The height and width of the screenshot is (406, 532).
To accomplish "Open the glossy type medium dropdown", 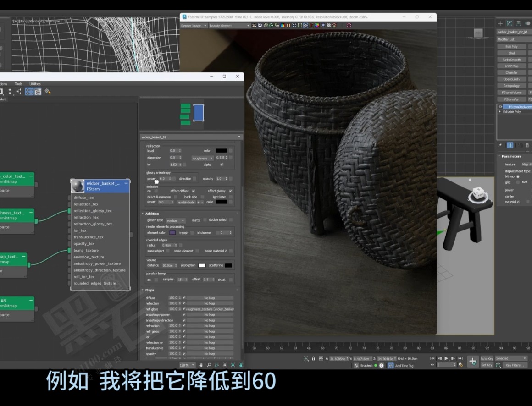I will point(175,220).
